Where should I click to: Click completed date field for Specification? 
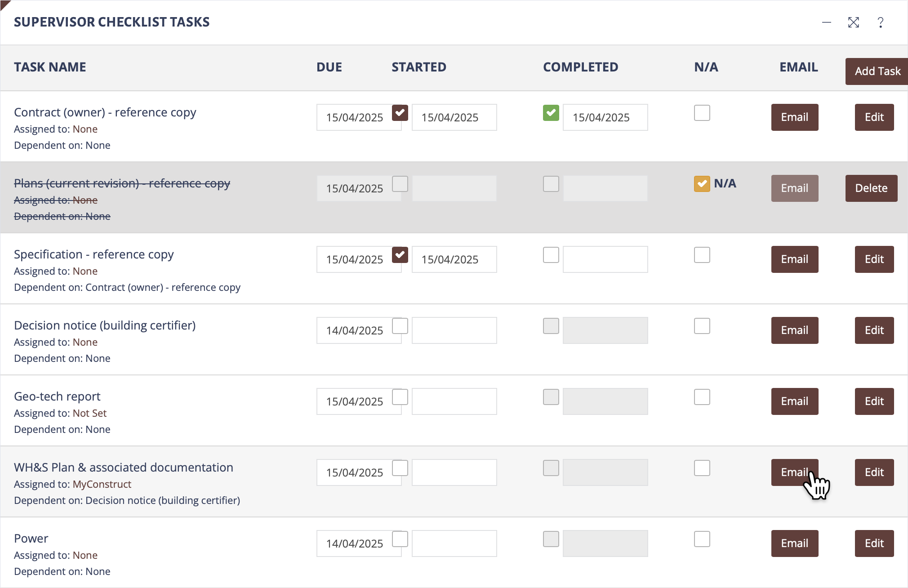605,259
